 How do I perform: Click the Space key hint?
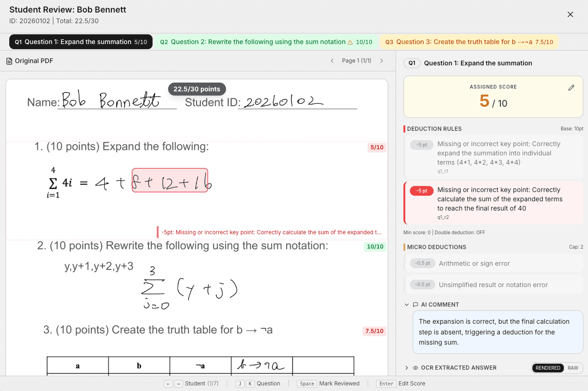coord(307,384)
